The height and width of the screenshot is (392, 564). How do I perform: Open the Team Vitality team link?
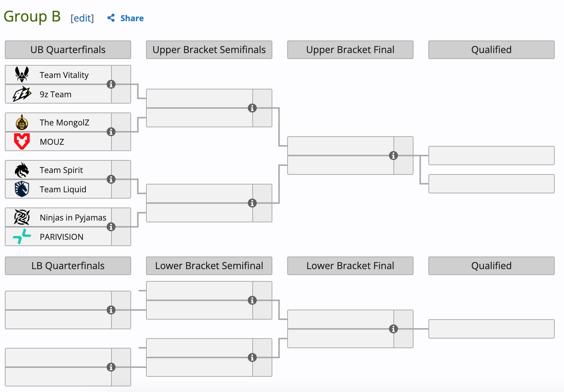point(64,75)
